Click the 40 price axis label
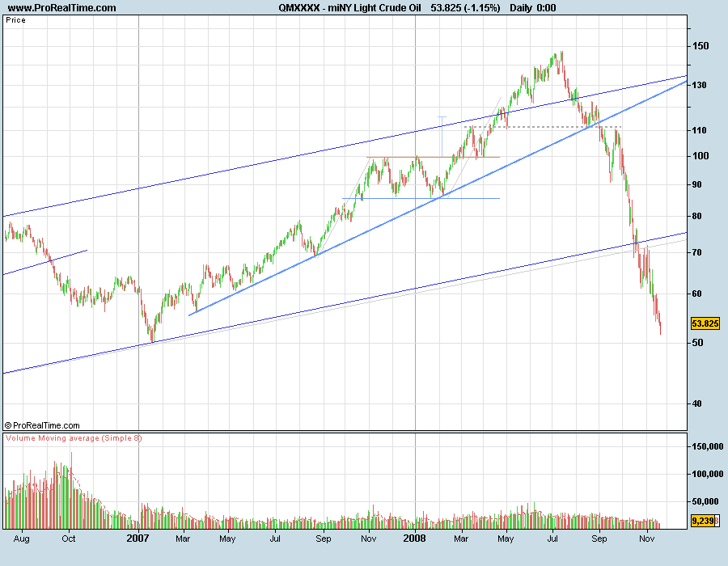The image size is (728, 566). pos(697,403)
